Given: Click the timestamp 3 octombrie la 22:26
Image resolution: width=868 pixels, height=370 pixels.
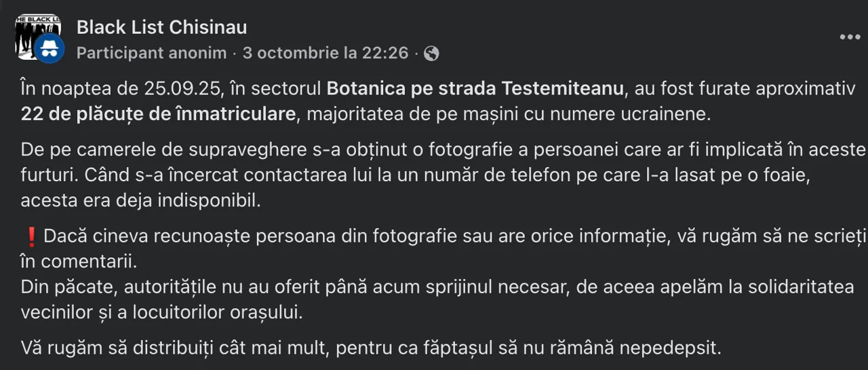Looking at the screenshot, I should (325, 53).
